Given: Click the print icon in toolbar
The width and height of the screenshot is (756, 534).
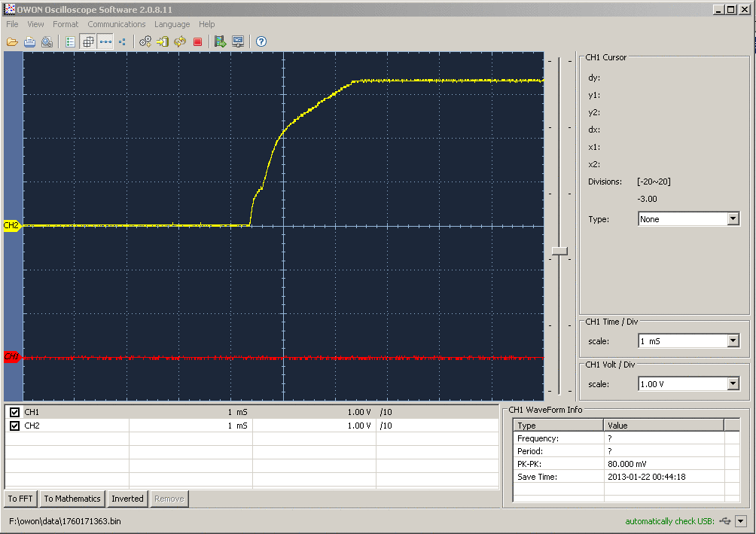Looking at the screenshot, I should point(29,42).
